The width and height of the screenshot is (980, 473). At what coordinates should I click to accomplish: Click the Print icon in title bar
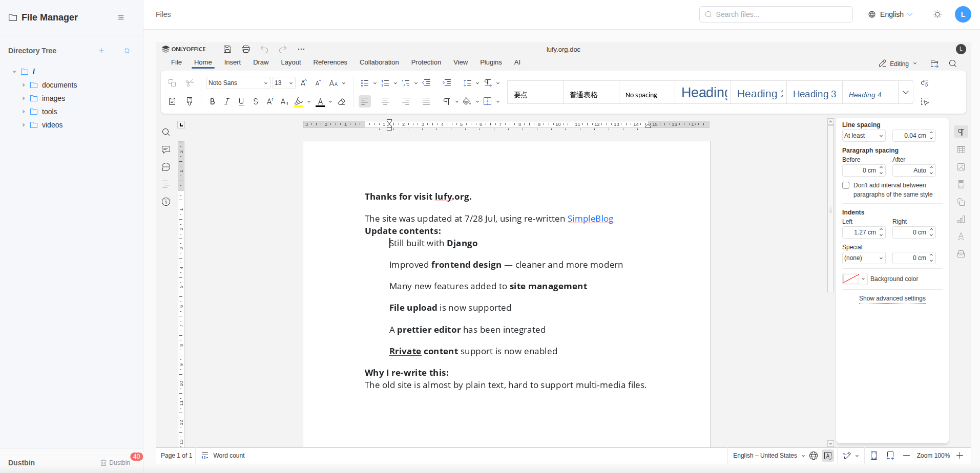point(246,49)
